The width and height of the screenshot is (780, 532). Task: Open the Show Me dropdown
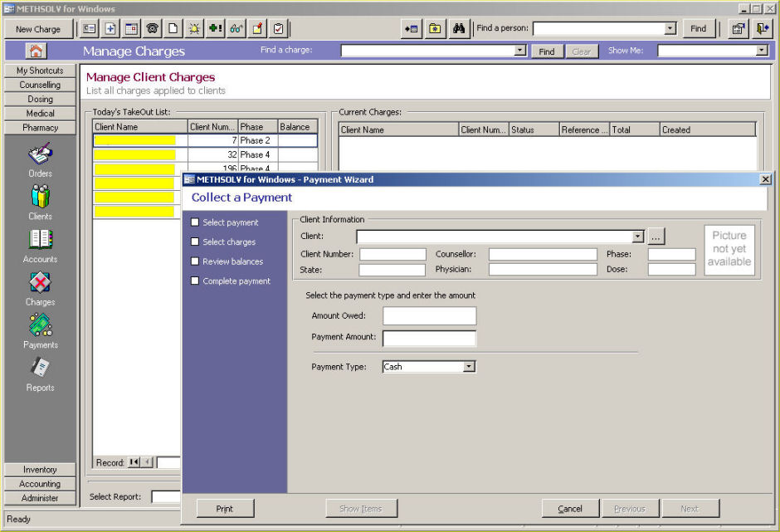coord(762,51)
